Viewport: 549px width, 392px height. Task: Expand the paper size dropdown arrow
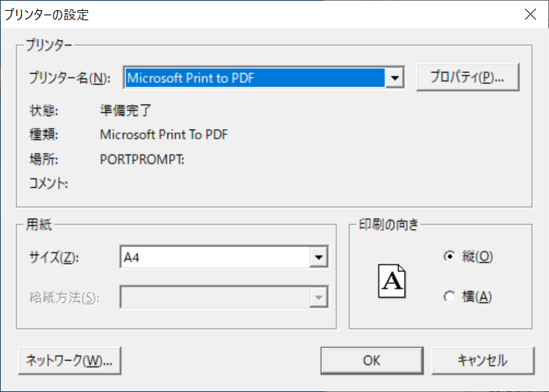[x=318, y=257]
